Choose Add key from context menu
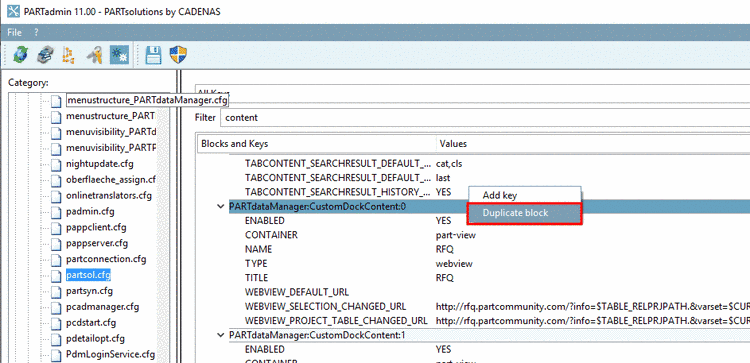This screenshot has width=750, height=363. point(524,195)
